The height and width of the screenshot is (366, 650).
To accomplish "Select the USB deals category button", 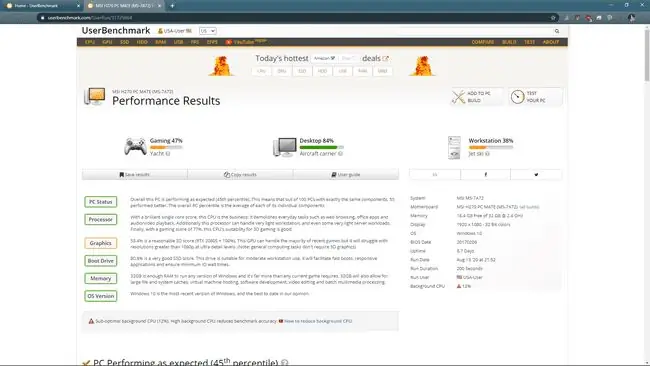I will pos(342,71).
